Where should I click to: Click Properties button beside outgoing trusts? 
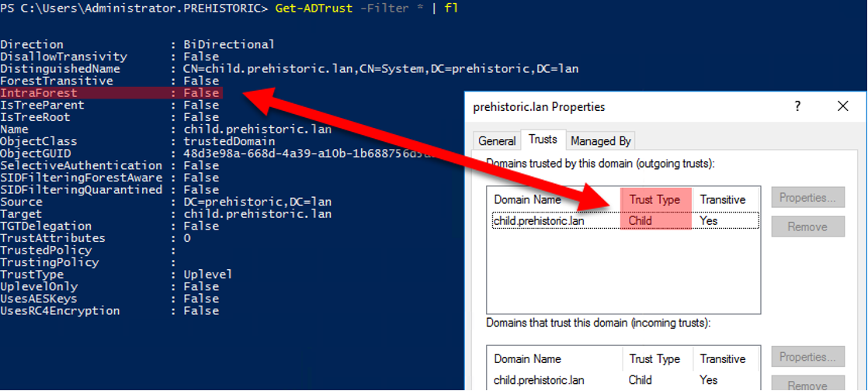(x=807, y=198)
